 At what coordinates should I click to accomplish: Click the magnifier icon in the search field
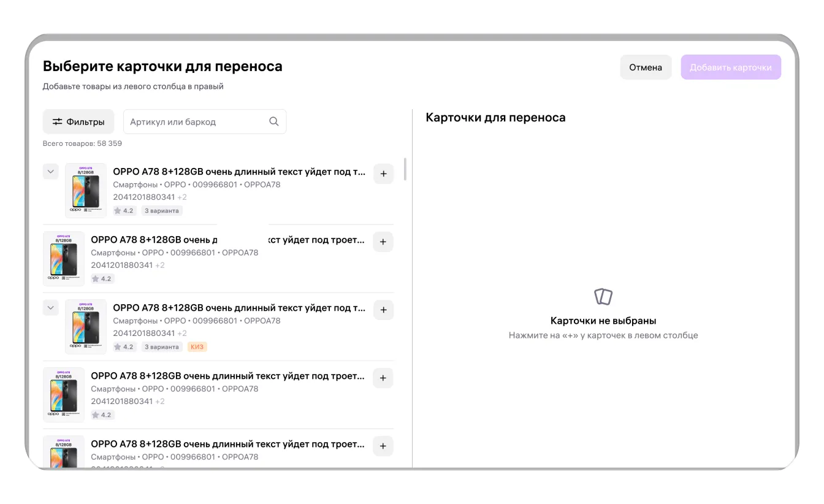click(x=274, y=121)
